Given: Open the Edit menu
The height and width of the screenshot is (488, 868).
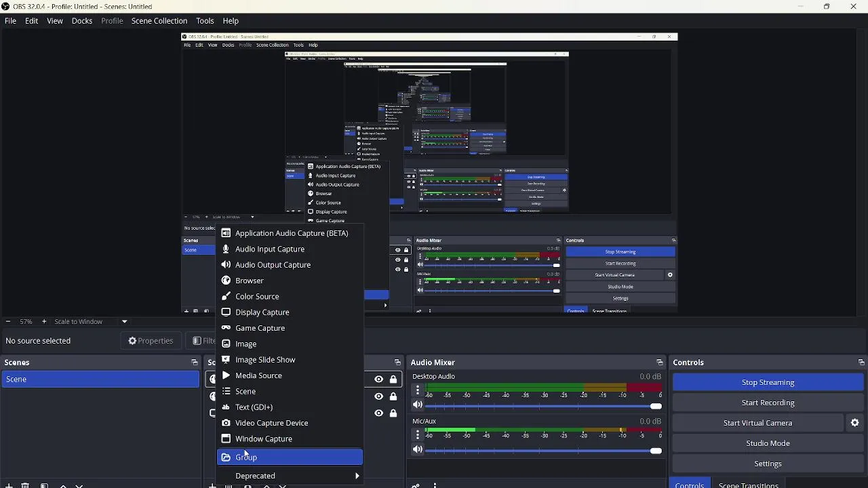Looking at the screenshot, I should click(32, 21).
